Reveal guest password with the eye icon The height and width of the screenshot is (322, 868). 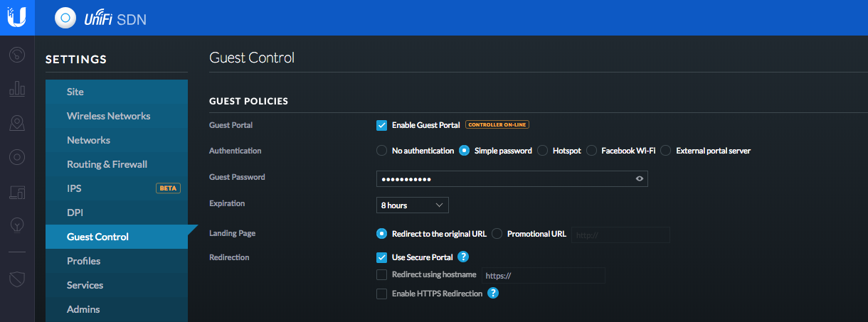point(640,178)
